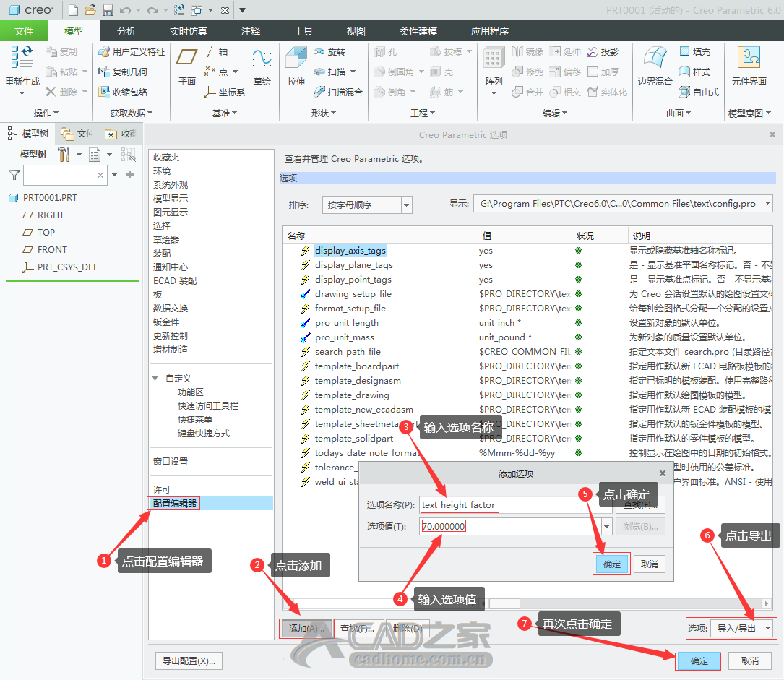Click the Undo arrow icon
Image resolution: width=784 pixels, height=680 pixels.
(x=126, y=10)
